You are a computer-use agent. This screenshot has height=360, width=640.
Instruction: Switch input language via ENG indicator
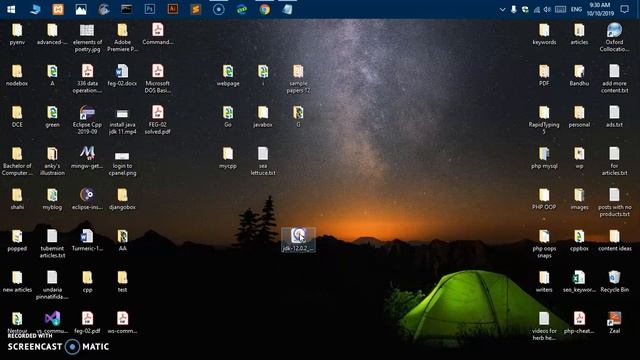pos(576,9)
